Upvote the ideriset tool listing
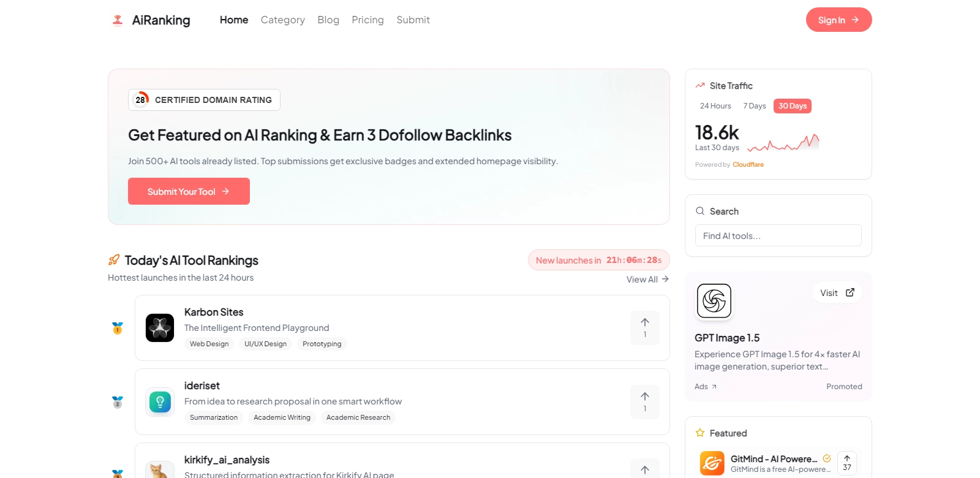 tap(644, 402)
